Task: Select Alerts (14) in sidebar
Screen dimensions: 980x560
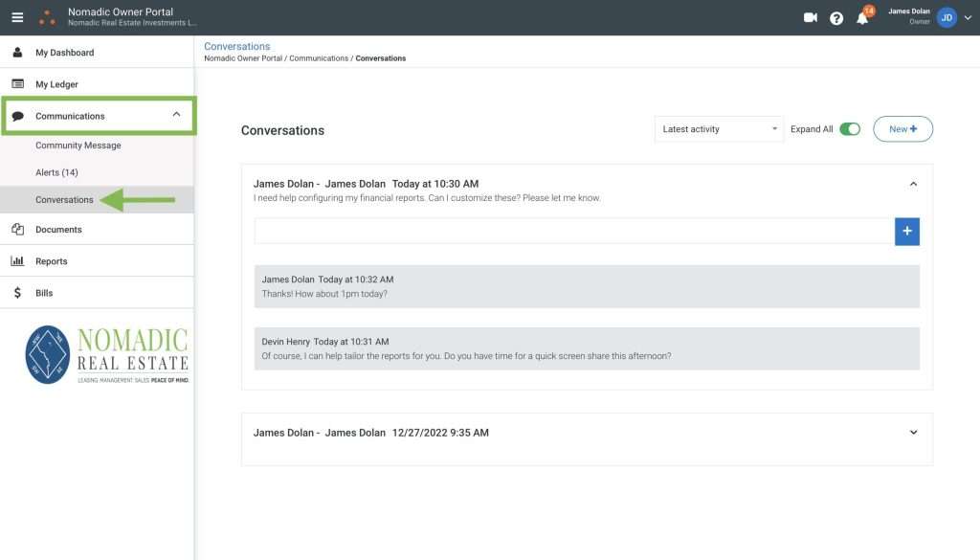Action: (x=56, y=172)
